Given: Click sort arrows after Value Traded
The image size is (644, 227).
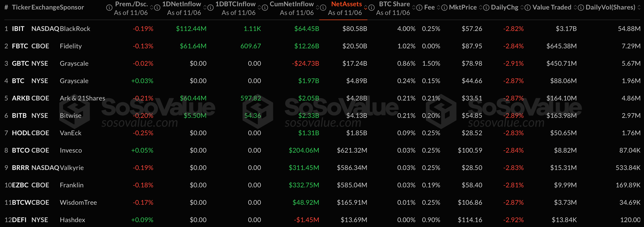Looking at the screenshot, I should (575, 8).
